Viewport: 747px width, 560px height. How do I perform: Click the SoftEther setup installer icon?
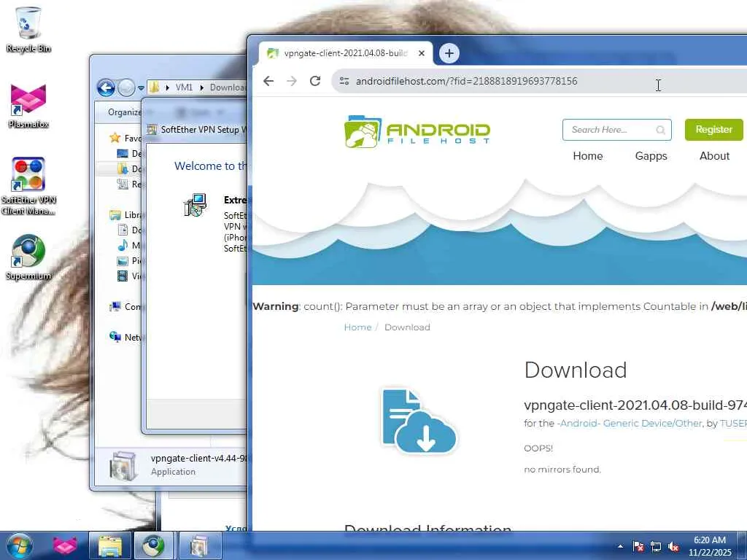(x=196, y=205)
